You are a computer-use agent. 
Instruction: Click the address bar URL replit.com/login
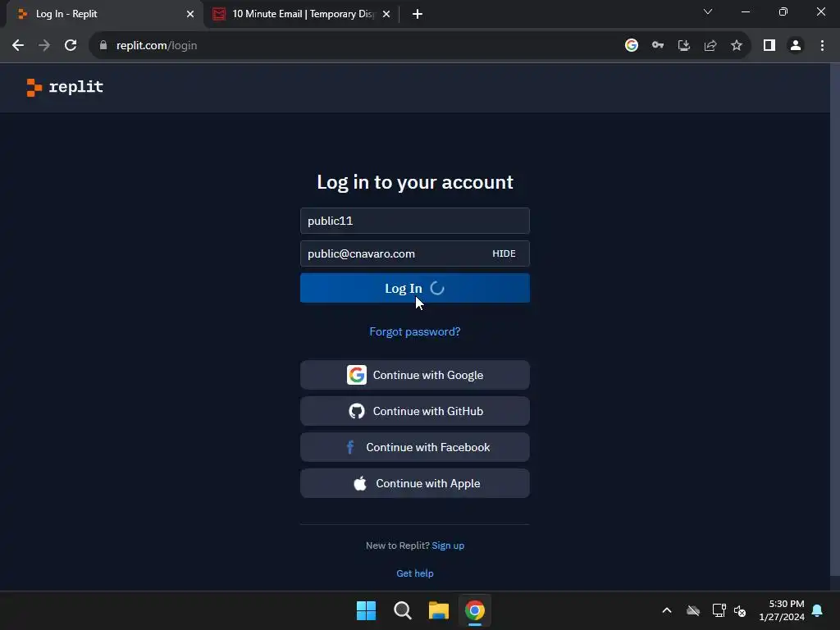[x=157, y=46]
